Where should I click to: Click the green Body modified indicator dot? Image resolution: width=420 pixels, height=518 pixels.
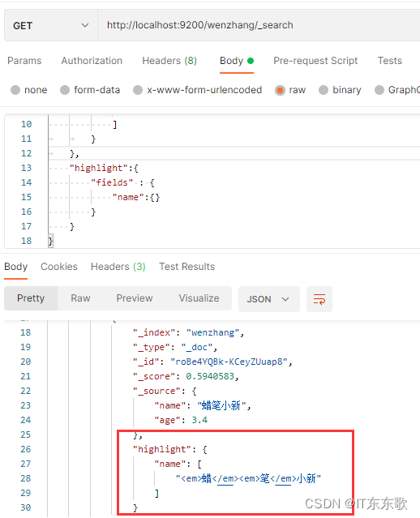pyautogui.click(x=251, y=61)
